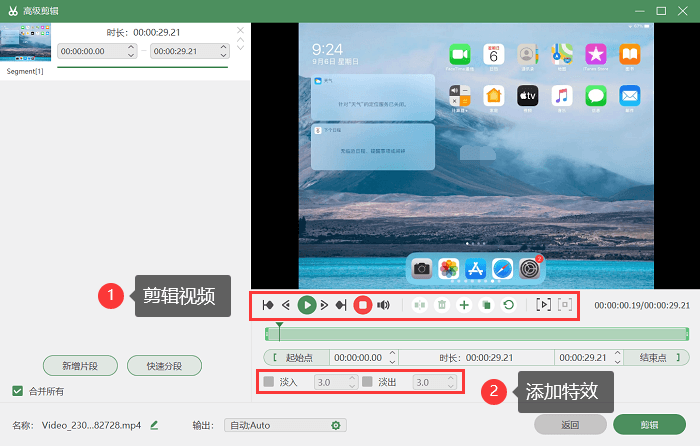Decrease the 淡入 duration value
The image size is (700, 446).
352,386
